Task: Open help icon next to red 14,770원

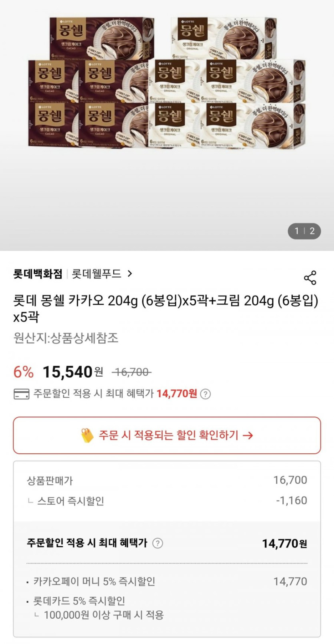Action: (x=205, y=394)
